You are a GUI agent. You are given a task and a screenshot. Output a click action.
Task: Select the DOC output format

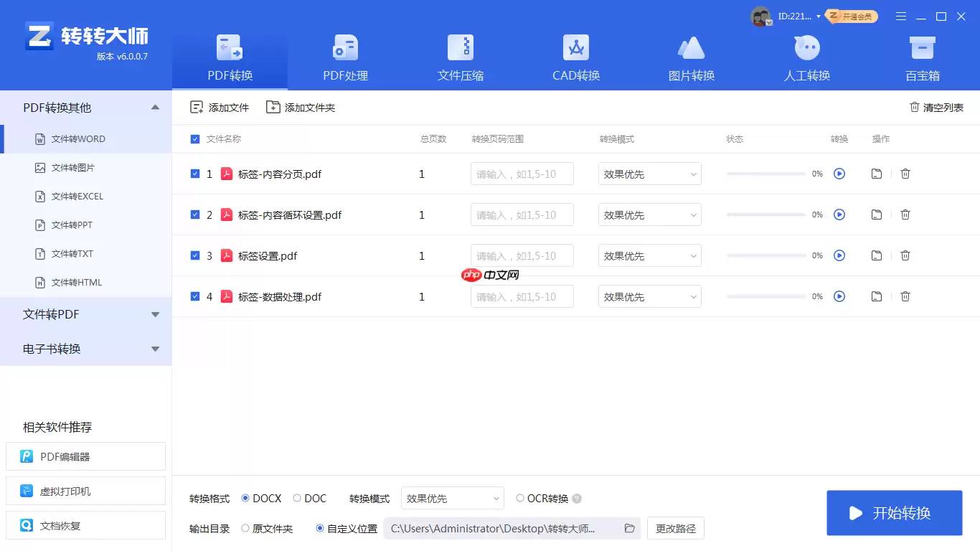click(x=298, y=498)
